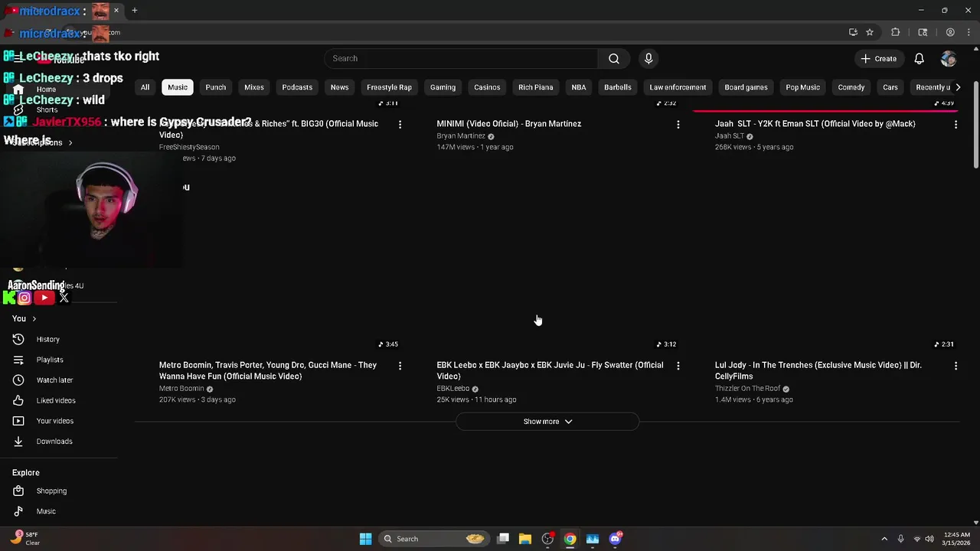Open options for They Wanna Have Fun video
Image resolution: width=980 pixels, height=551 pixels.
click(400, 366)
